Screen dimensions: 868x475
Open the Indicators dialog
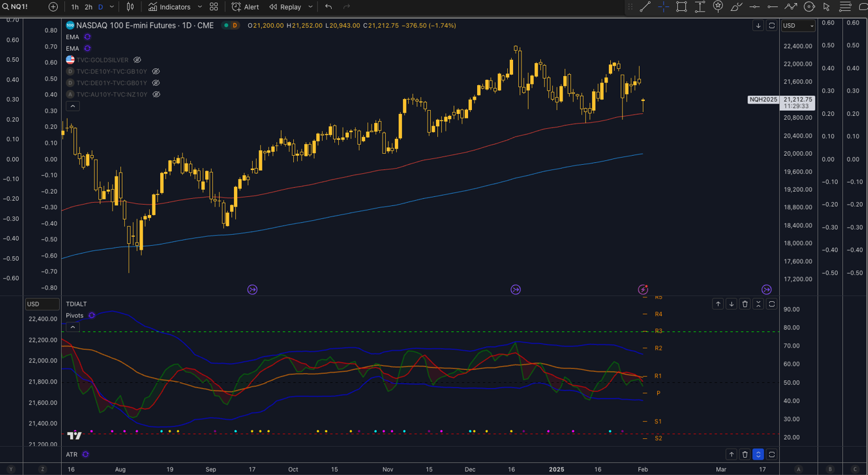click(x=170, y=7)
